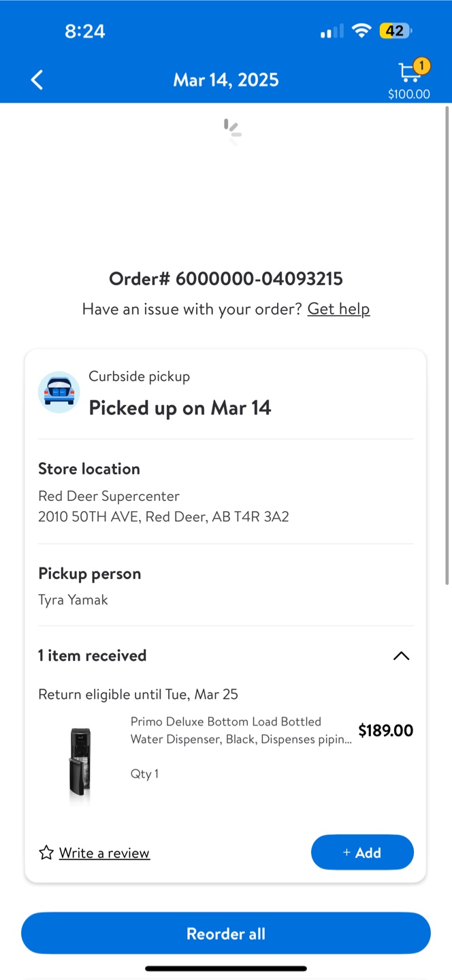452x980 pixels.
Task: Click the vertical scrollbar on the right
Action: tap(447, 345)
